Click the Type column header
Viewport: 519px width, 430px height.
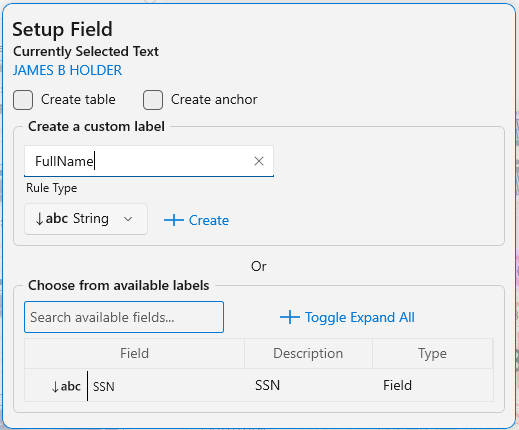(x=432, y=353)
